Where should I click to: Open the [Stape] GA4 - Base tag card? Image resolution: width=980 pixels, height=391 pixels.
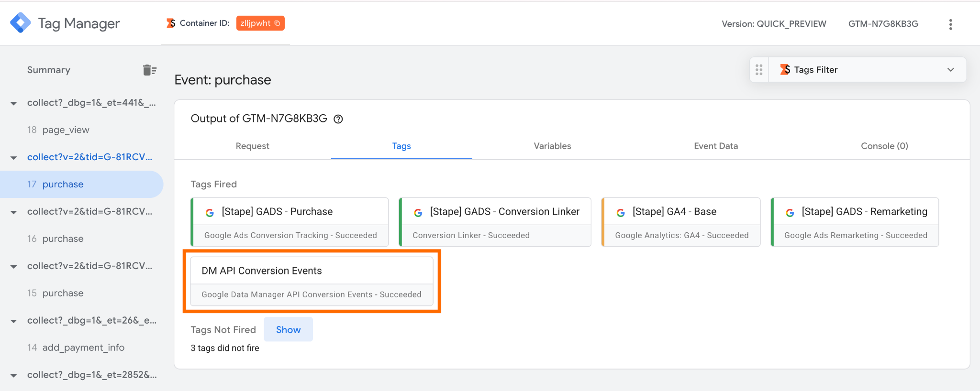click(681, 222)
